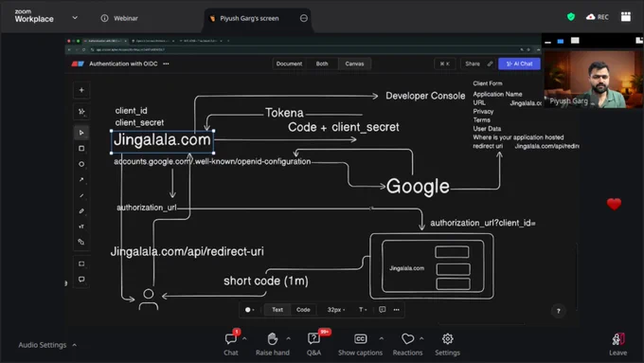Screen dimensions: 644x363
Task: Open Zoom Settings gear
Action: pos(447,344)
